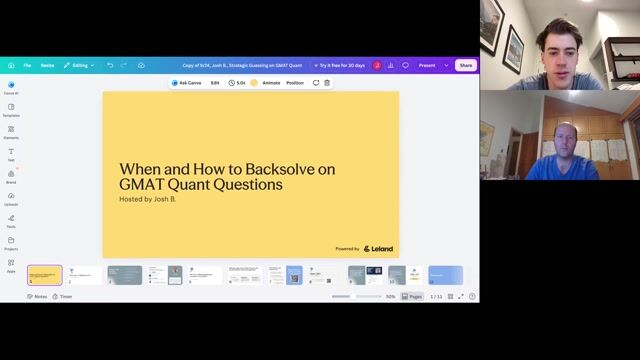Select the blue page 11 thumbnail
The image size is (640, 360).
(x=446, y=275)
